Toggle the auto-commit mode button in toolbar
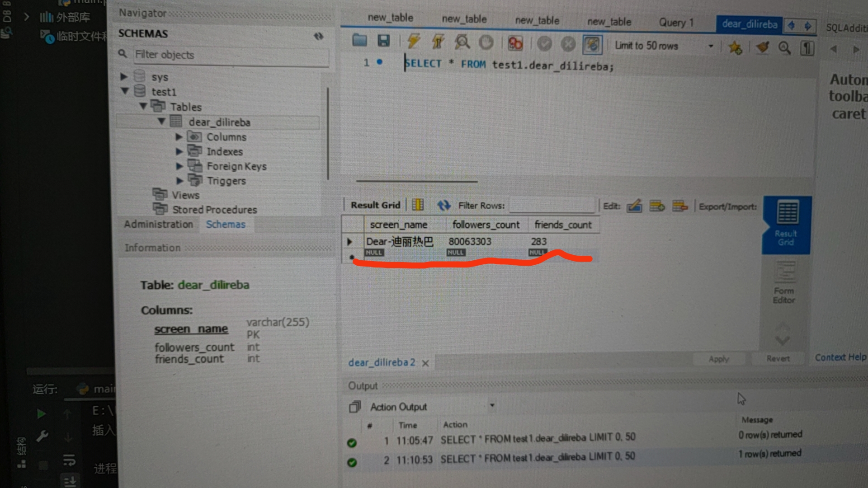Screen dimensions: 868x488 pos(592,44)
